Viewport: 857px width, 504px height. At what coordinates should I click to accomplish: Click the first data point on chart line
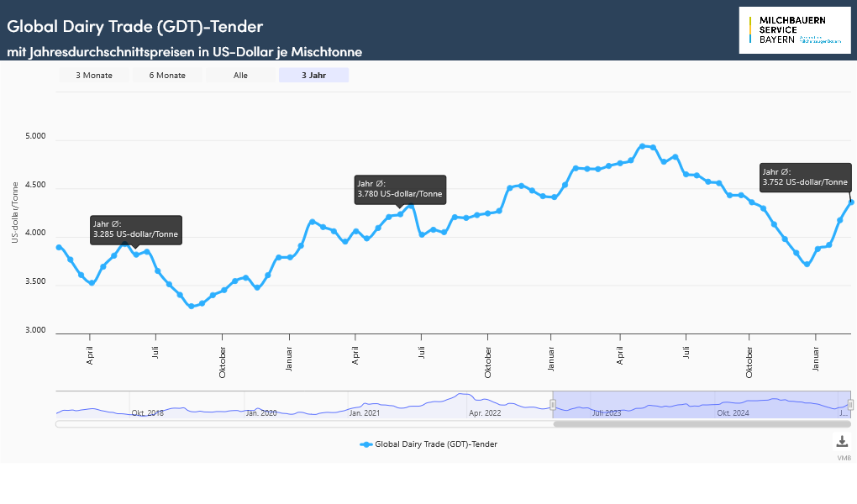59,247
